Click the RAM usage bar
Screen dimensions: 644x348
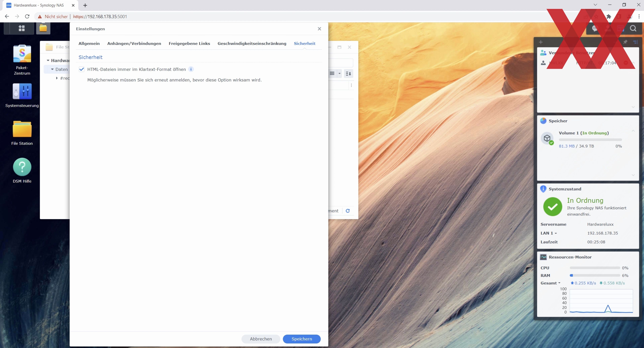pos(595,275)
